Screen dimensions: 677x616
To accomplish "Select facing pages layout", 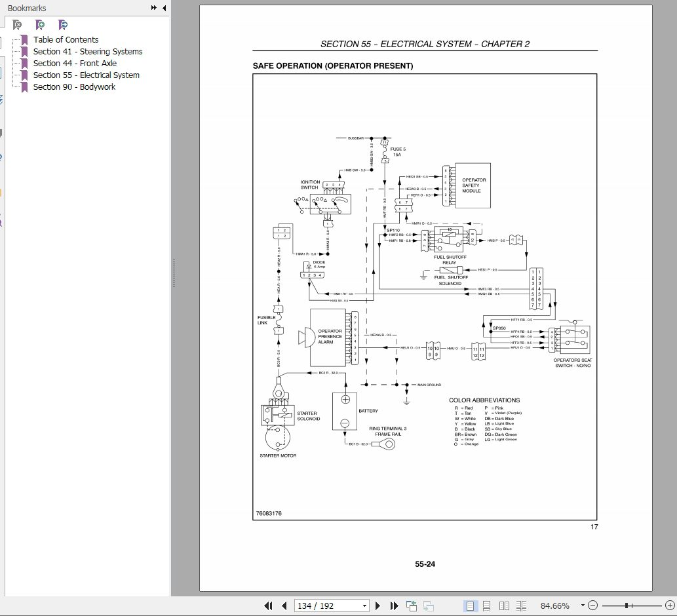I will (504, 606).
